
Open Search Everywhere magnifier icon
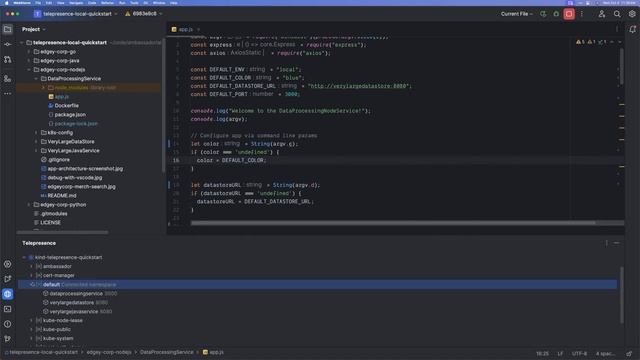(x=617, y=14)
